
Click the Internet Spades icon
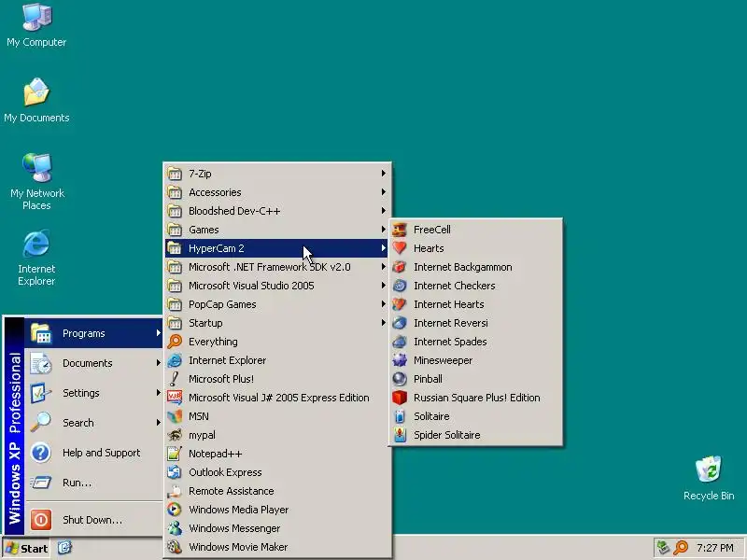click(x=400, y=342)
